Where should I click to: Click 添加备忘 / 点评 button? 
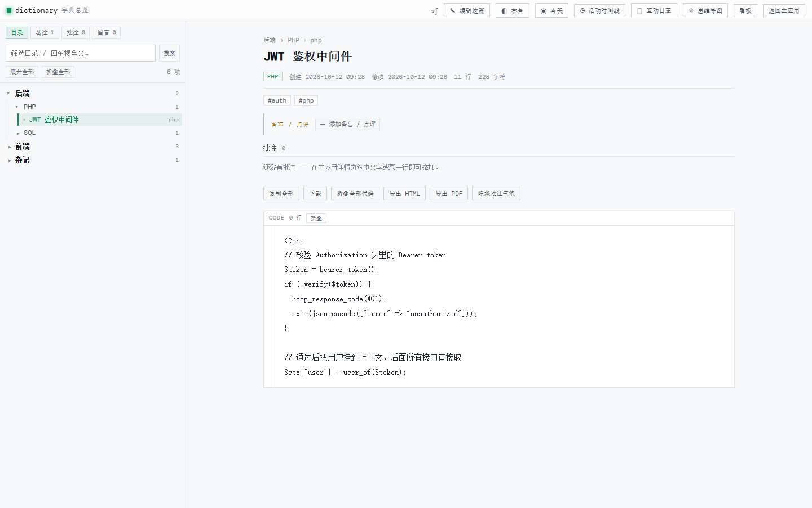coord(347,124)
